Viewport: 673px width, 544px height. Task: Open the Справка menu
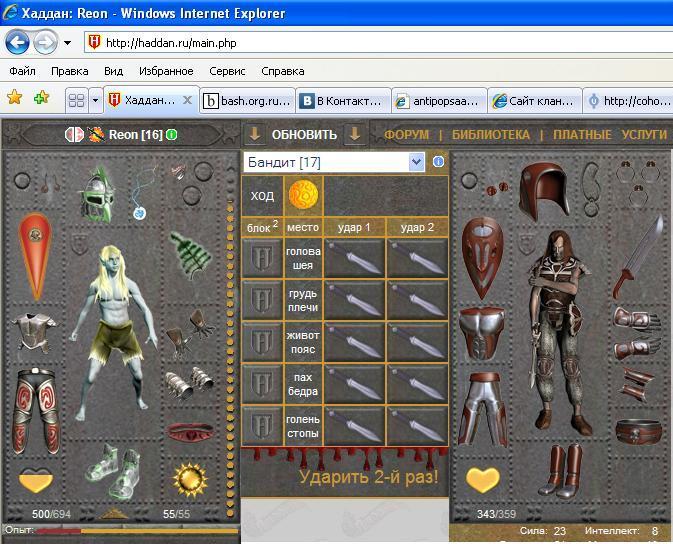283,71
